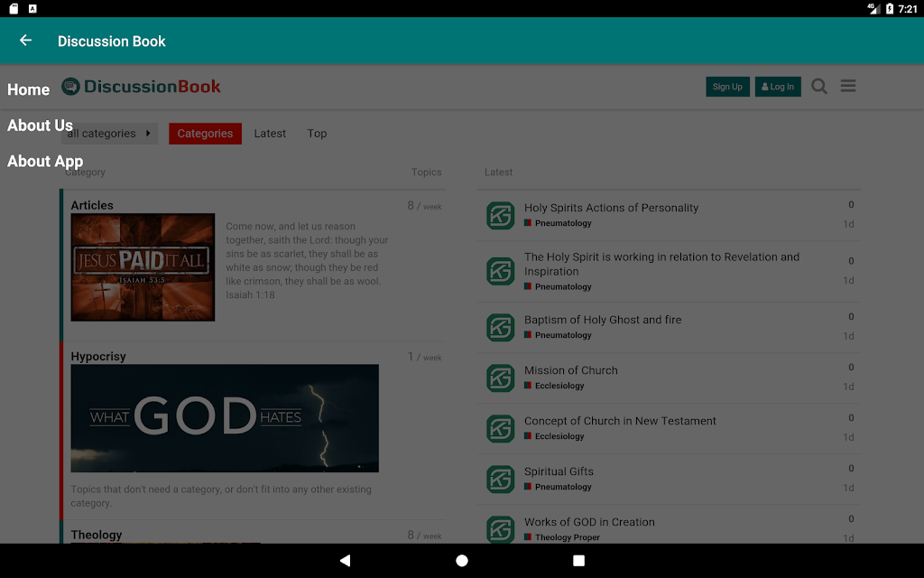Viewport: 924px width, 578px height.
Task: Click avatar beside Holy Spirits Actions of Personality
Action: [500, 215]
